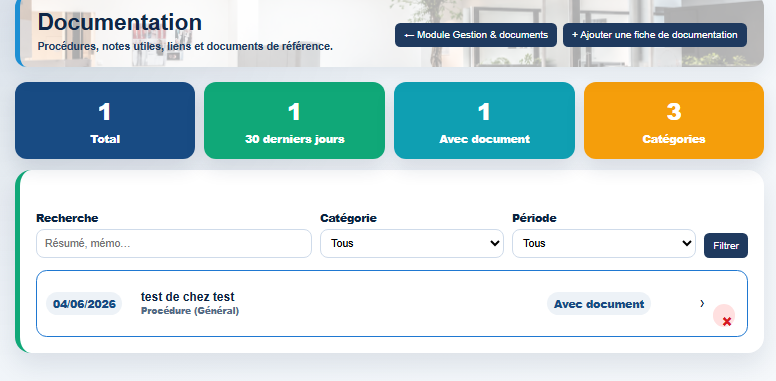Screen dimensions: 776x381
Task: Open the Période dropdown
Action: coord(604,243)
